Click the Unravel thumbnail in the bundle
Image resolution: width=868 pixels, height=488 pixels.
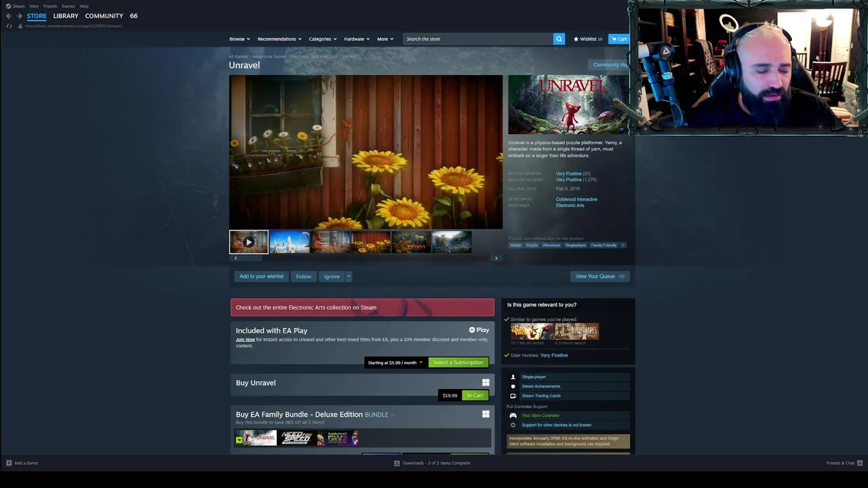coord(256,439)
